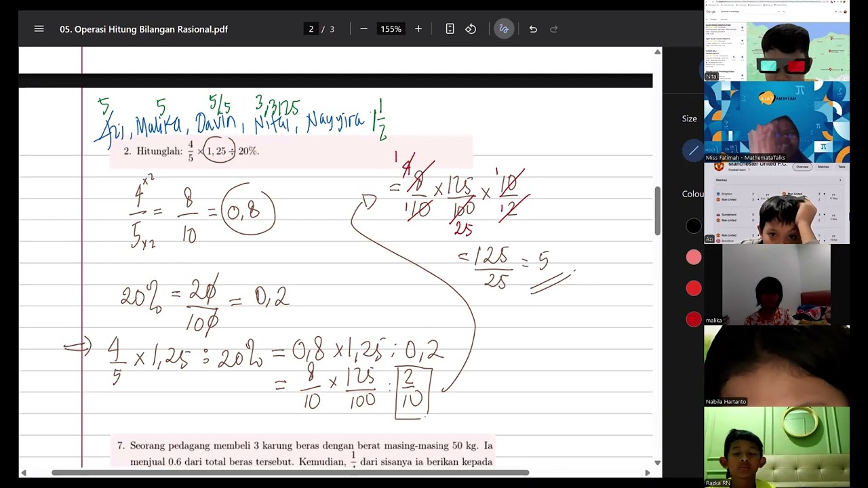The image size is (868, 488).
Task: Select the pen size stroke option
Action: click(x=693, y=150)
